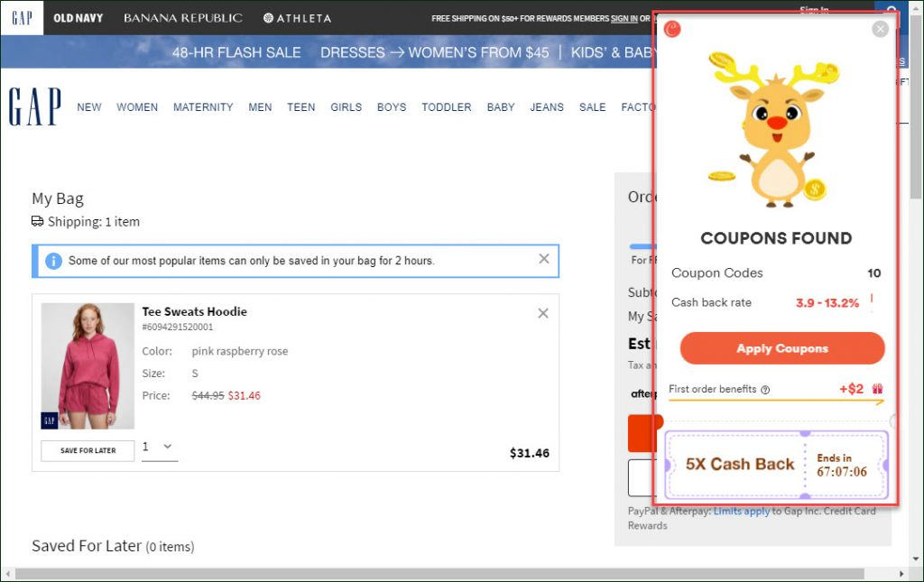This screenshot has height=582, width=924.
Task: Open the TODDLER menu item
Action: 446,107
